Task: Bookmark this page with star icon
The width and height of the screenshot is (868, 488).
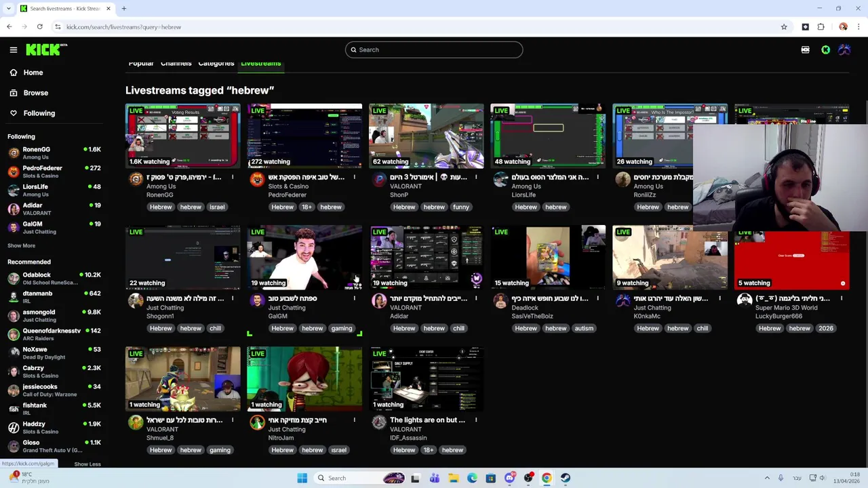Action: (784, 27)
